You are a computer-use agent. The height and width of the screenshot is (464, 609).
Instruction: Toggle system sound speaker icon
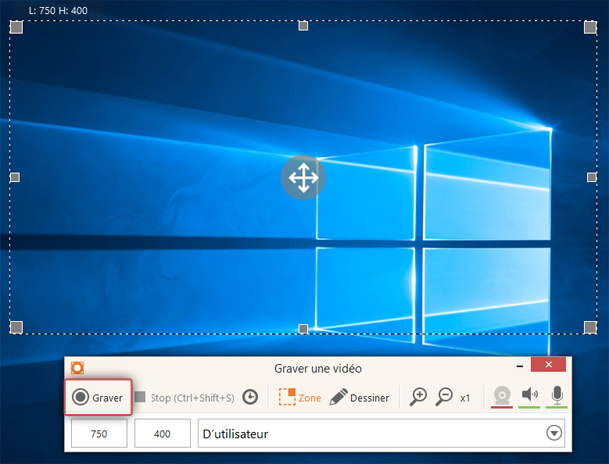pos(529,397)
